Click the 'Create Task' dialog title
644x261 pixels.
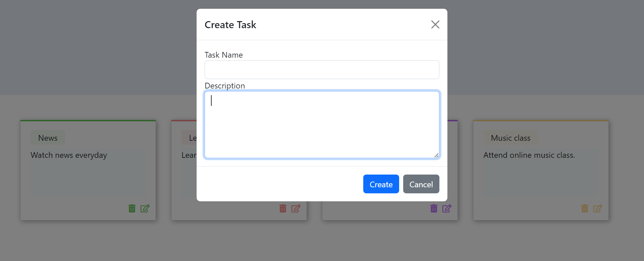click(x=230, y=25)
